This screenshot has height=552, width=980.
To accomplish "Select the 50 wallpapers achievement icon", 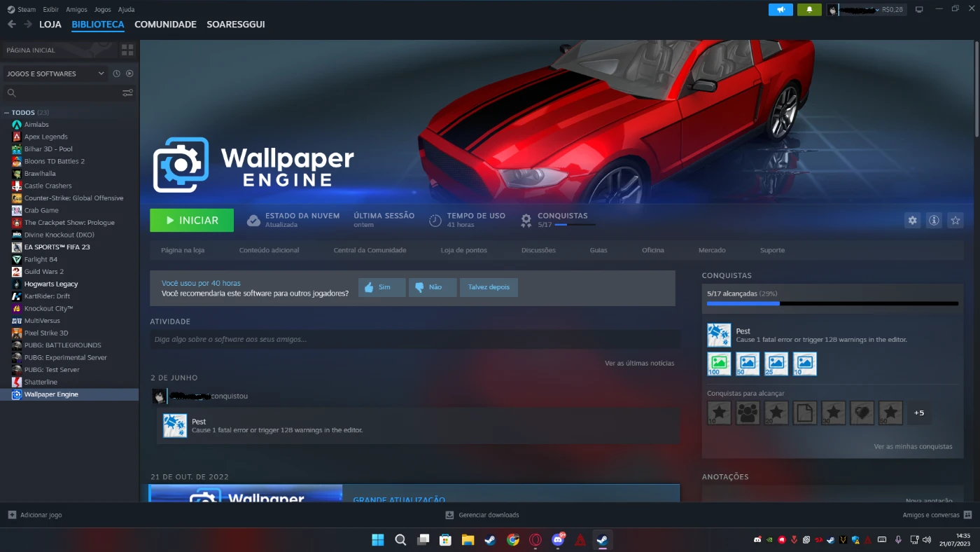I will click(x=748, y=364).
